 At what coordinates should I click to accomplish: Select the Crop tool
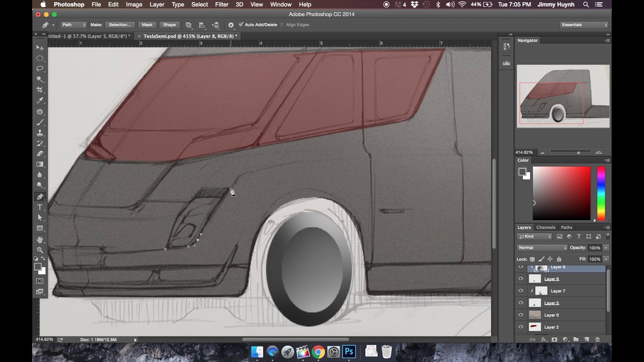tap(40, 90)
